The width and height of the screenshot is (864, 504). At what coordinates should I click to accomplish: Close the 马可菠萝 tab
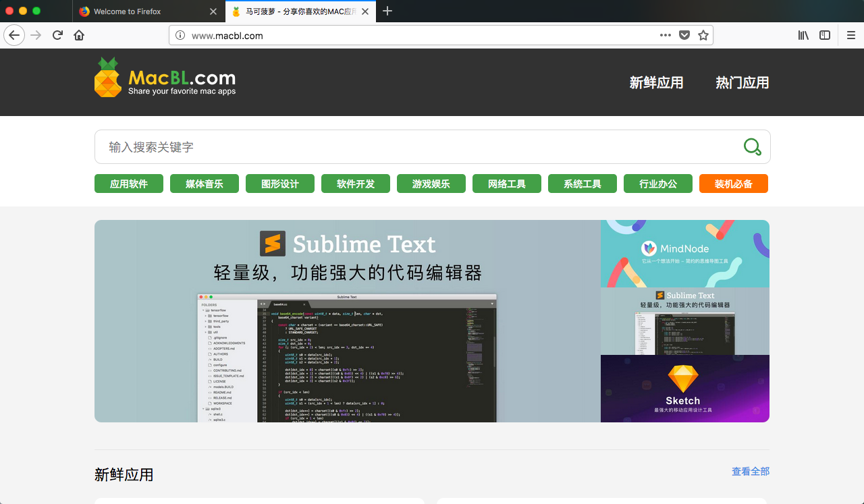[365, 11]
